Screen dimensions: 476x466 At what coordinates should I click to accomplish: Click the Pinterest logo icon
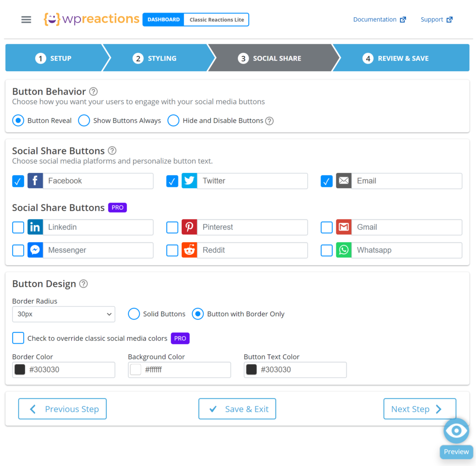[190, 227]
